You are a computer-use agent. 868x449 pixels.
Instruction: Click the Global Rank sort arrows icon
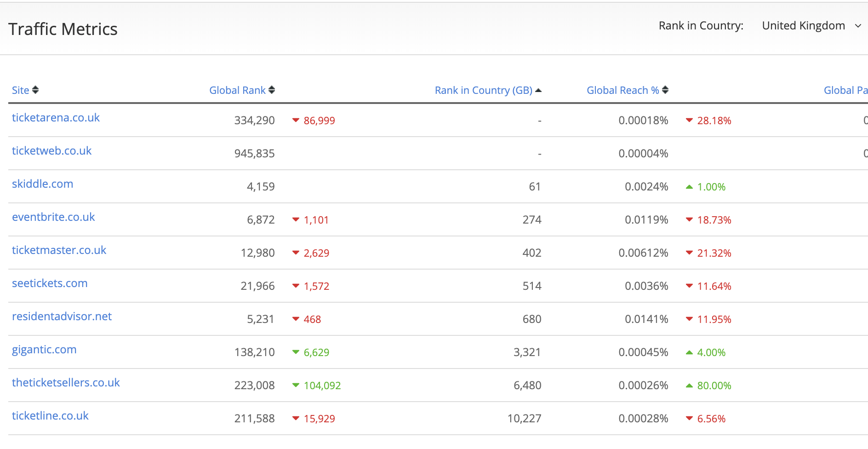pyautogui.click(x=272, y=90)
